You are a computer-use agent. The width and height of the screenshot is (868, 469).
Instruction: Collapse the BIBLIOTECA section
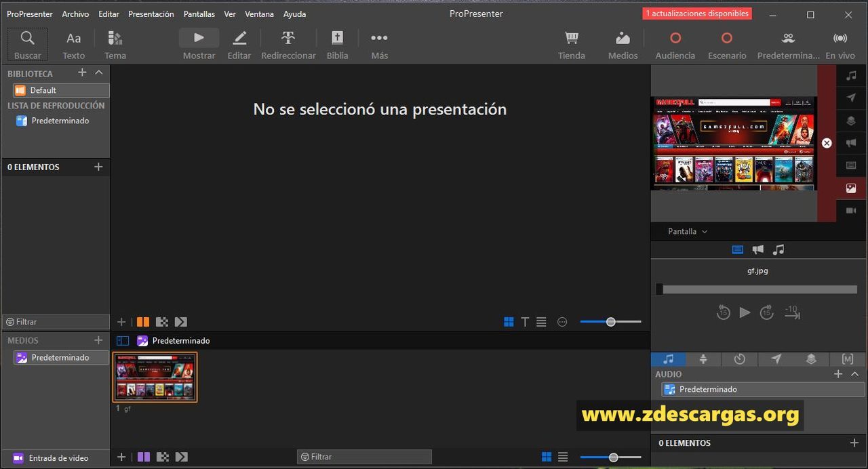98,73
